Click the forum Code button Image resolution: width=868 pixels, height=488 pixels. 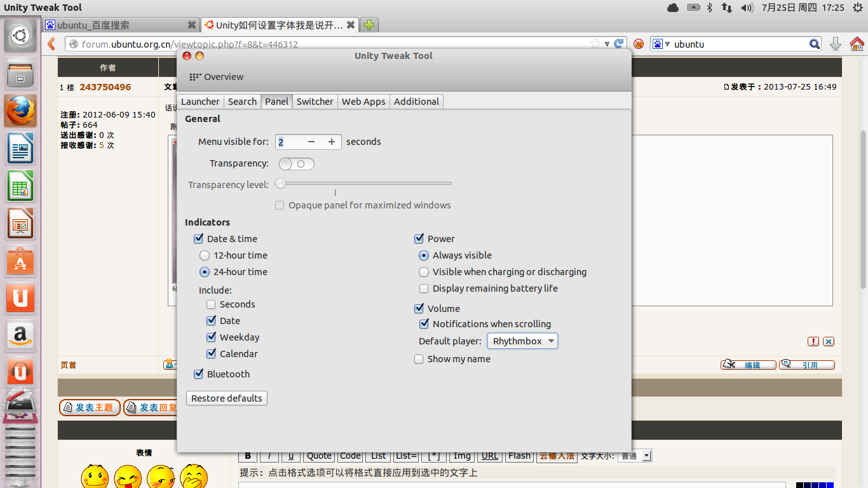tap(350, 456)
